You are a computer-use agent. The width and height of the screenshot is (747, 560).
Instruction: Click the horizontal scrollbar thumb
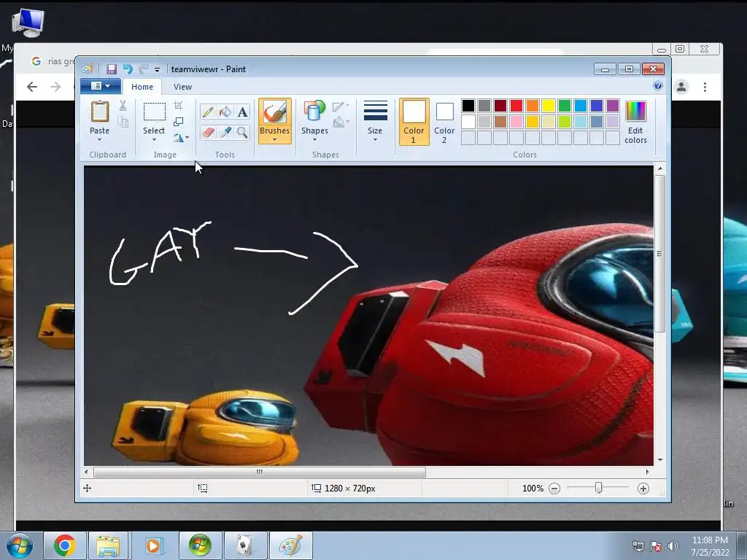pyautogui.click(x=260, y=472)
